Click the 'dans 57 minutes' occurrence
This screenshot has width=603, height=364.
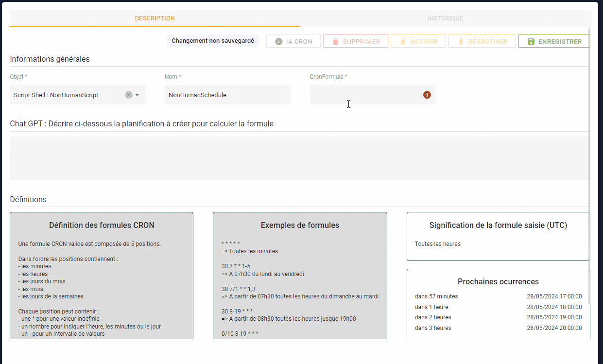[x=436, y=296]
